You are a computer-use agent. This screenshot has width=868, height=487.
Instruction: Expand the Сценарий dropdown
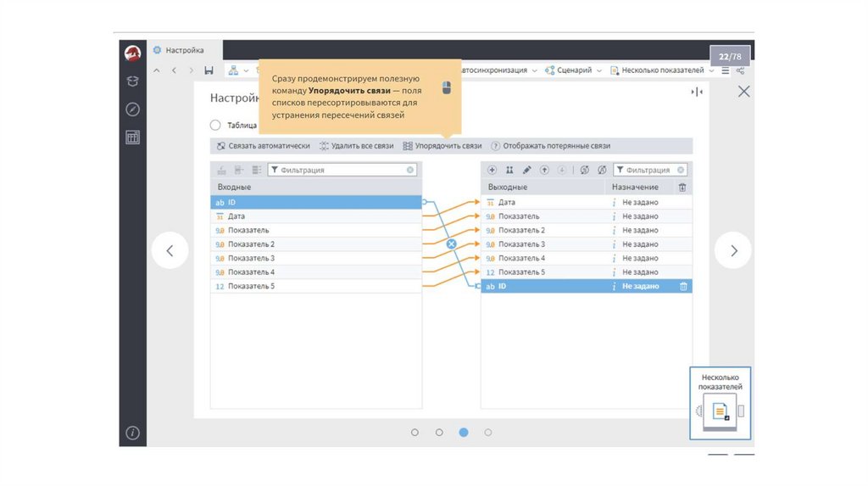(x=574, y=70)
